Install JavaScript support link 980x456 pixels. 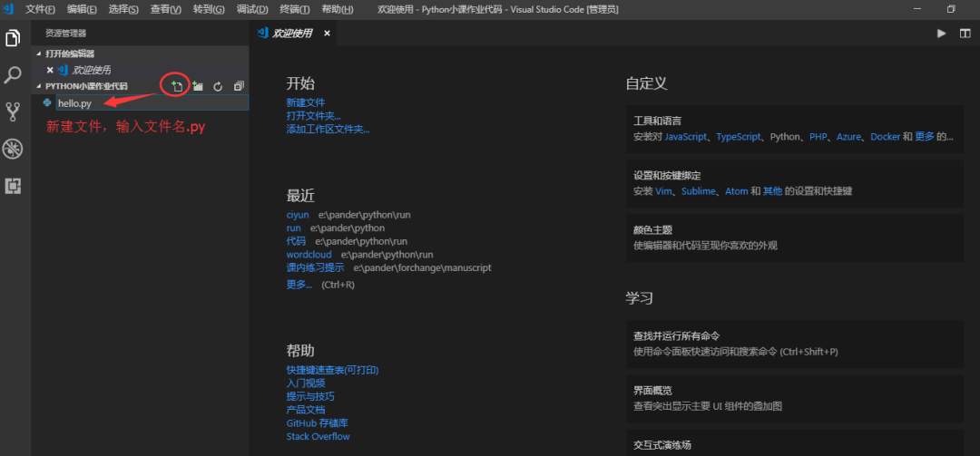coord(686,136)
